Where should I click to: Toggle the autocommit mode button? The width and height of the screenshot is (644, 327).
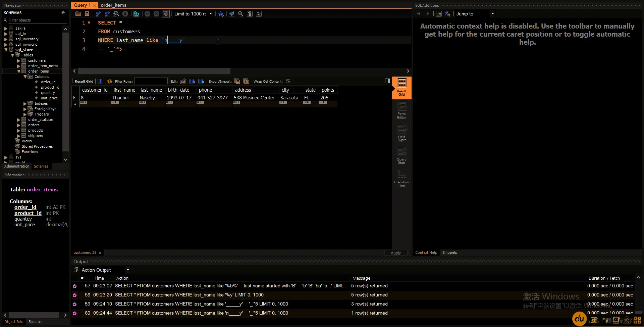166,14
